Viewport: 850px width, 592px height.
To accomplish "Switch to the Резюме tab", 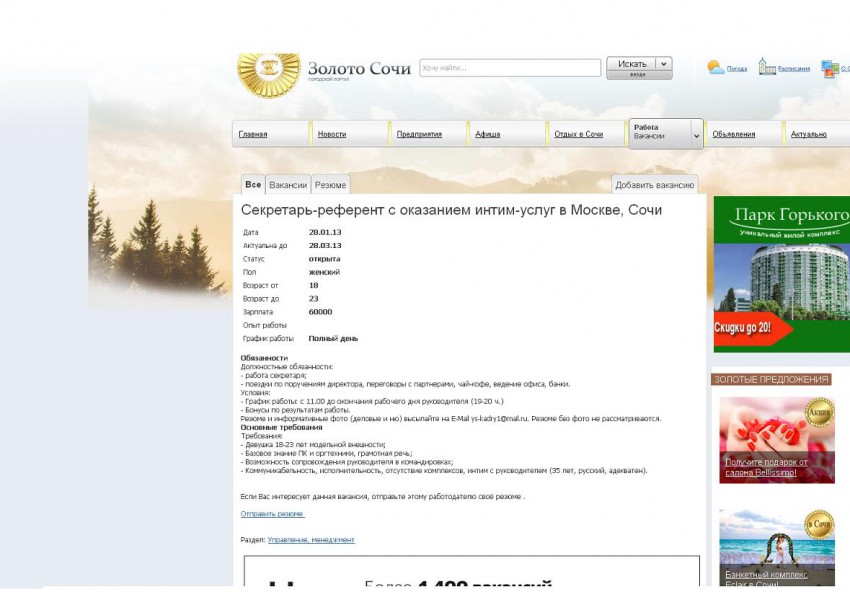I will (331, 185).
